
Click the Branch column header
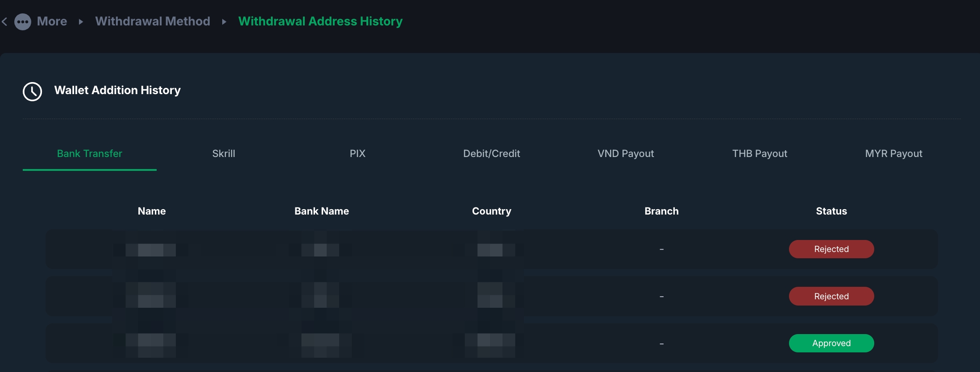click(661, 211)
